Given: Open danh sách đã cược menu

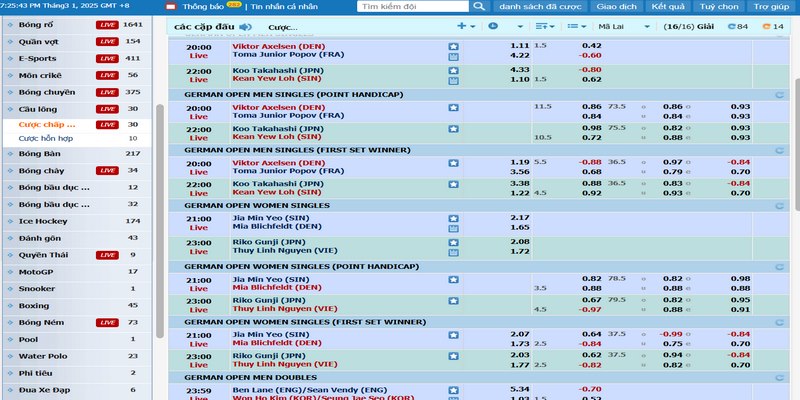Looking at the screenshot, I should [x=542, y=7].
